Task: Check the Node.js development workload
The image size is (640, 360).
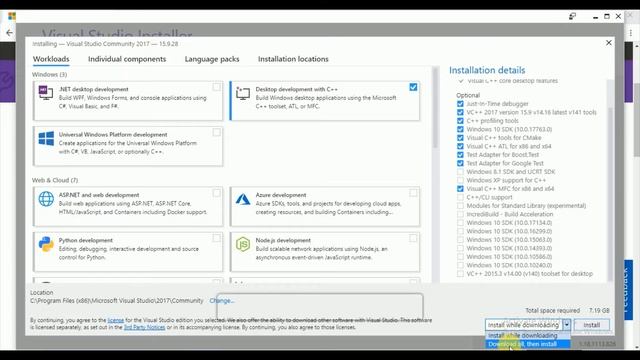Action: pos(413,238)
